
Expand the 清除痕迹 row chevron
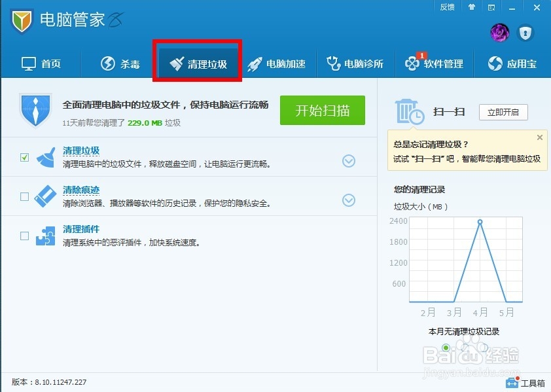[349, 200]
